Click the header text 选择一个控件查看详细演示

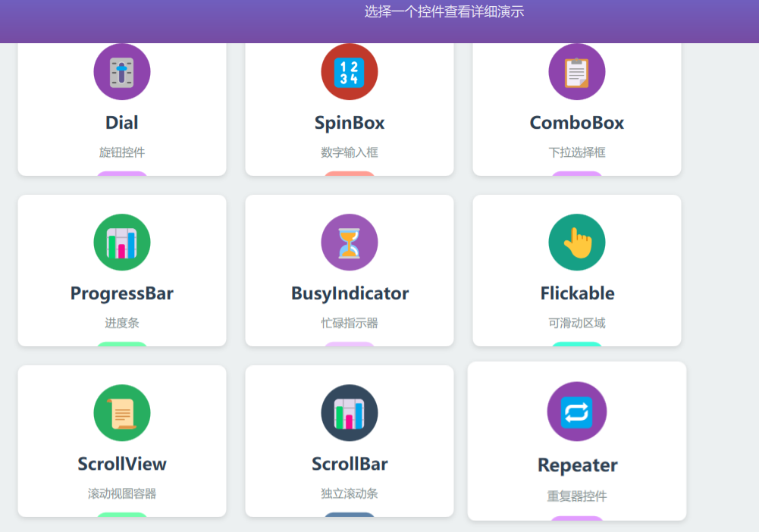pos(444,11)
